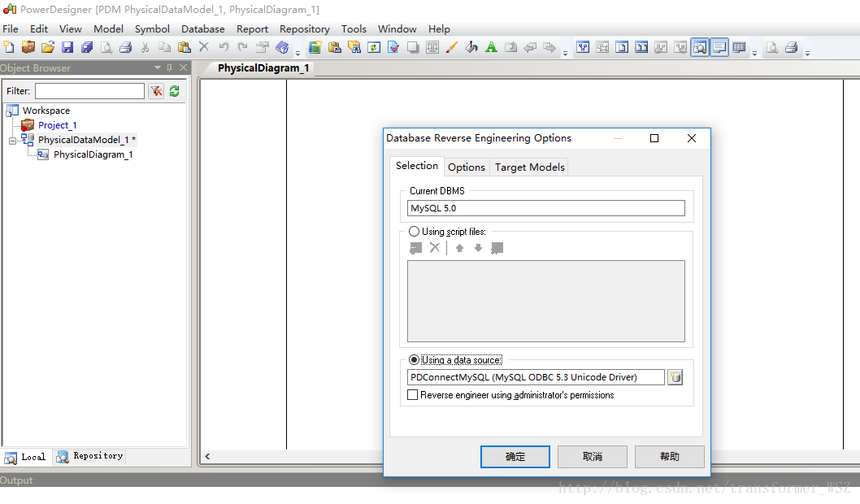Select the Using a data source radio button
The image size is (860, 504).
415,359
